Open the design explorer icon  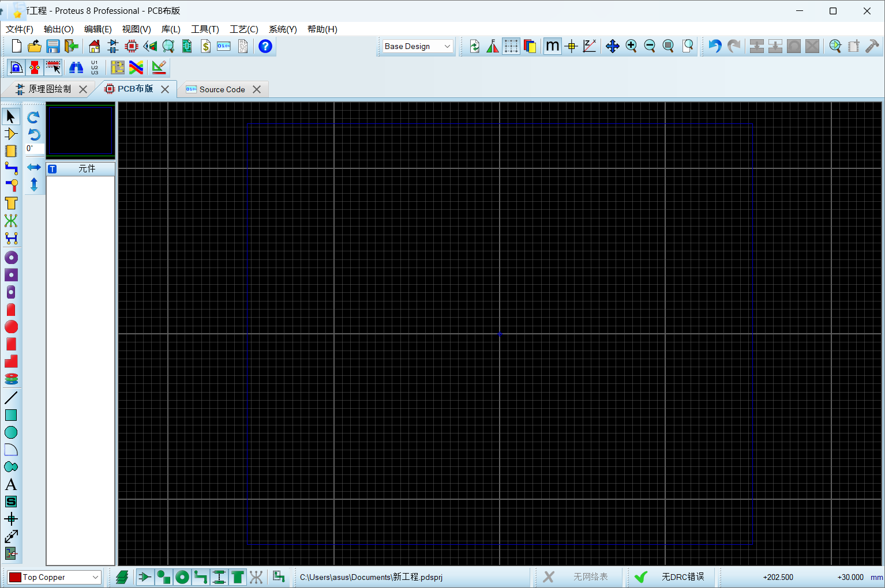[187, 46]
